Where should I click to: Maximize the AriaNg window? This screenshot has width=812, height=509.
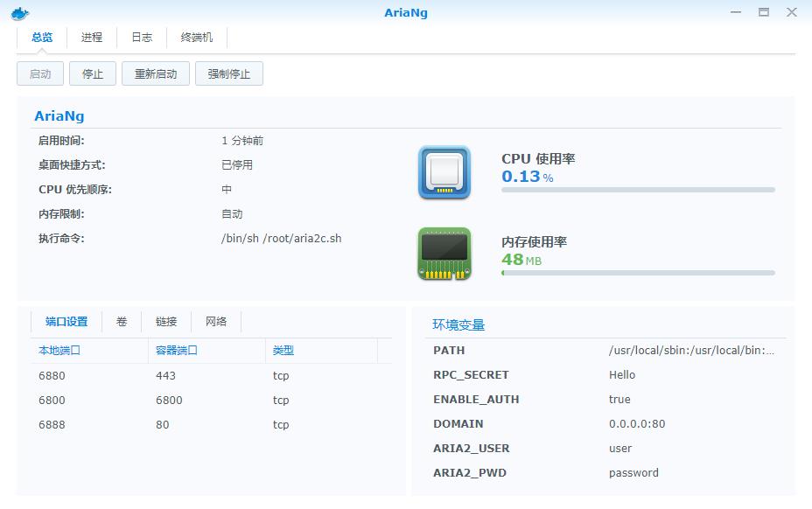coord(764,12)
